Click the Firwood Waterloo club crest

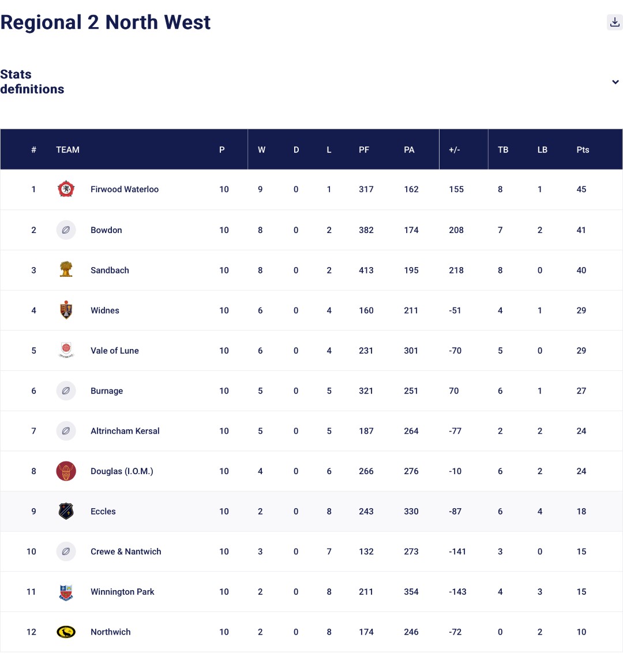(x=66, y=189)
